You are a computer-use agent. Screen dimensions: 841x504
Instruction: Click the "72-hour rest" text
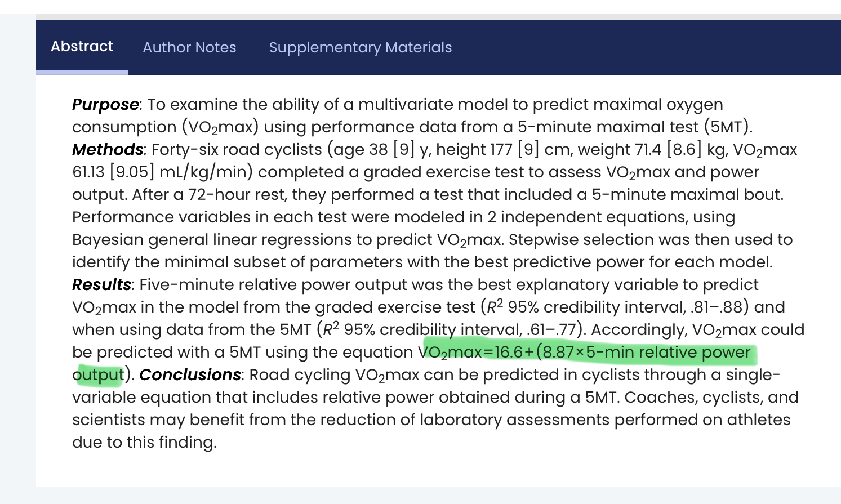click(x=237, y=195)
